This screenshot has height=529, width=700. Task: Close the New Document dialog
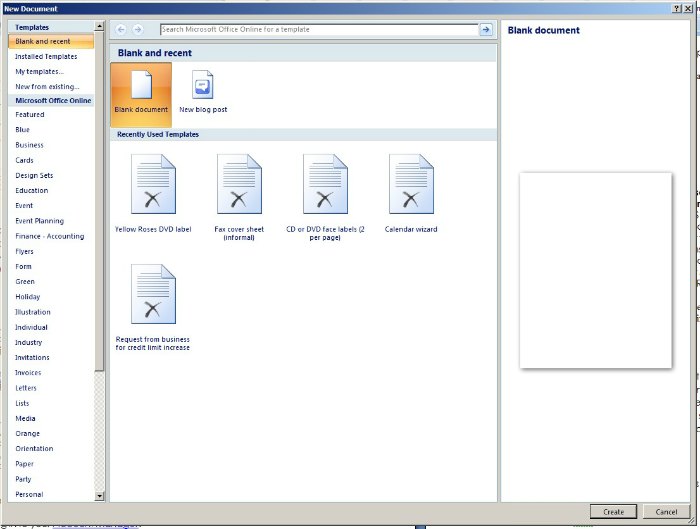[x=688, y=8]
